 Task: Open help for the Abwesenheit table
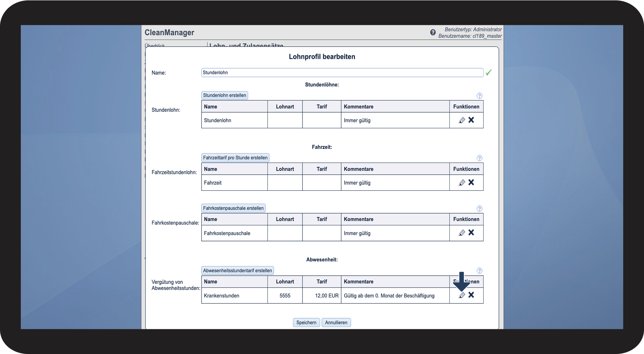[480, 271]
